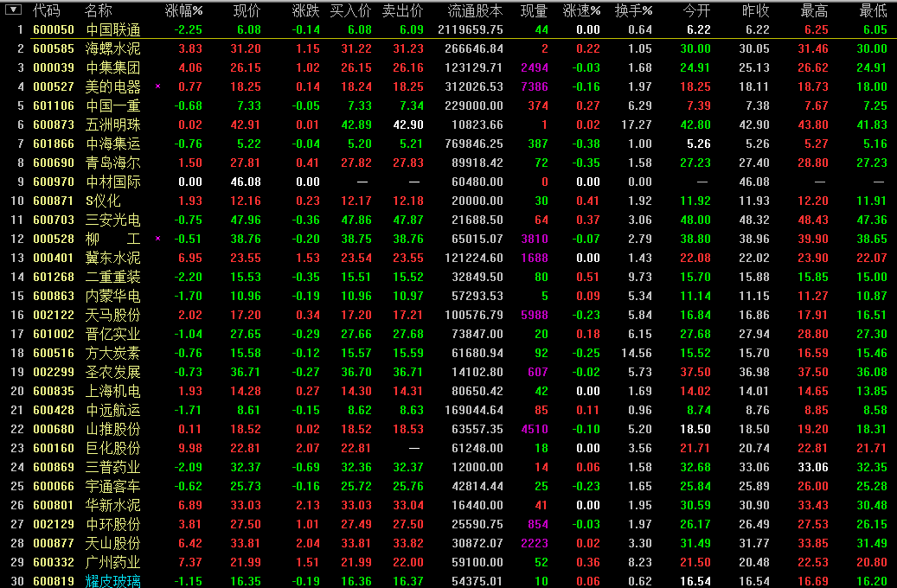Select the stock name 中国一重
Viewport: 897px width, 588px height.
tap(112, 105)
